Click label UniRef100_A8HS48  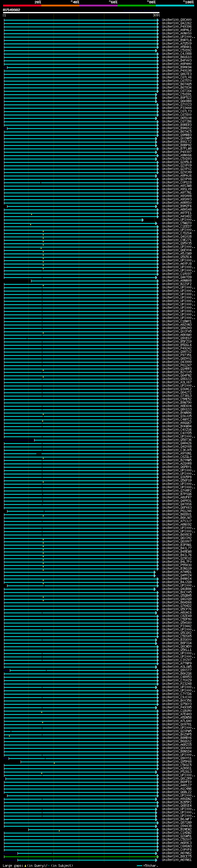(x=177, y=210)
